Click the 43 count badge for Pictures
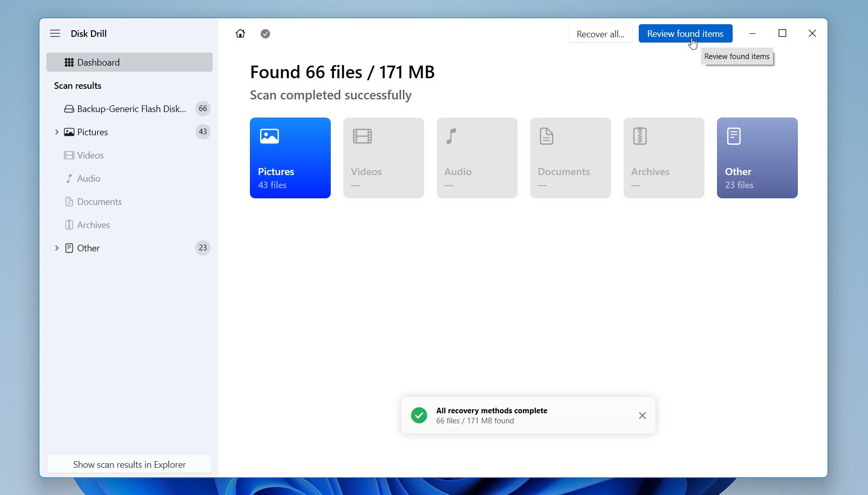Image resolution: width=868 pixels, height=495 pixels. pos(203,132)
